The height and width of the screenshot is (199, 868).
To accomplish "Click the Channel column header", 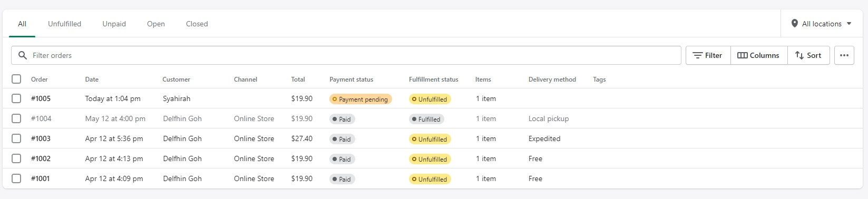I will click(x=246, y=79).
